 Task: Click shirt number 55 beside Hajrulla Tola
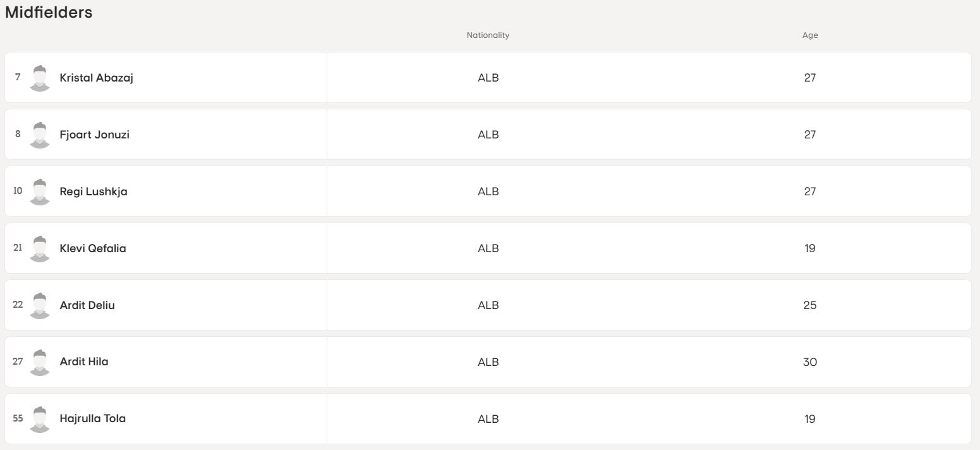pos(18,418)
